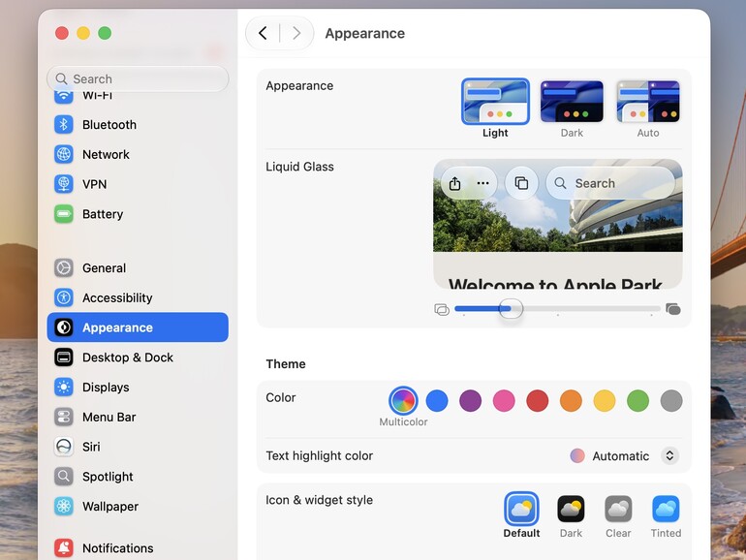
Task: Open Text highlight color dropdown
Action: [669, 455]
